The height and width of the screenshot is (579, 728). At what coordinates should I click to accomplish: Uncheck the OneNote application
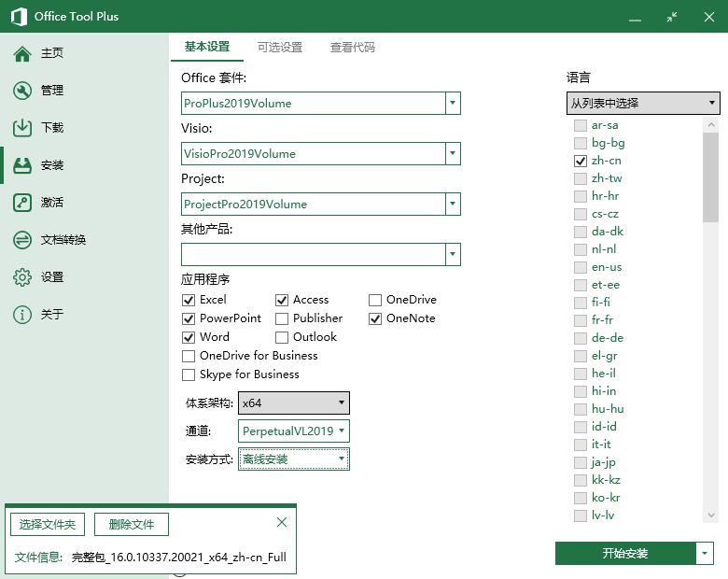[374, 318]
